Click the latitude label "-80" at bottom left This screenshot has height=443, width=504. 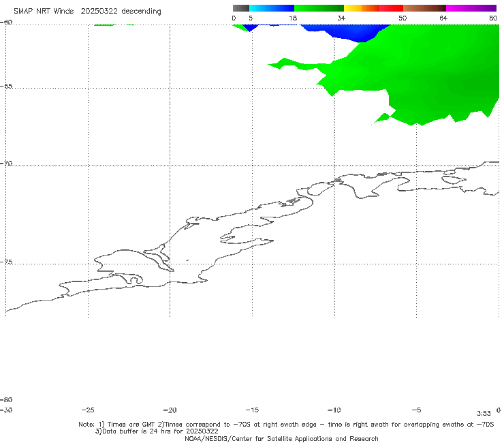click(6, 399)
